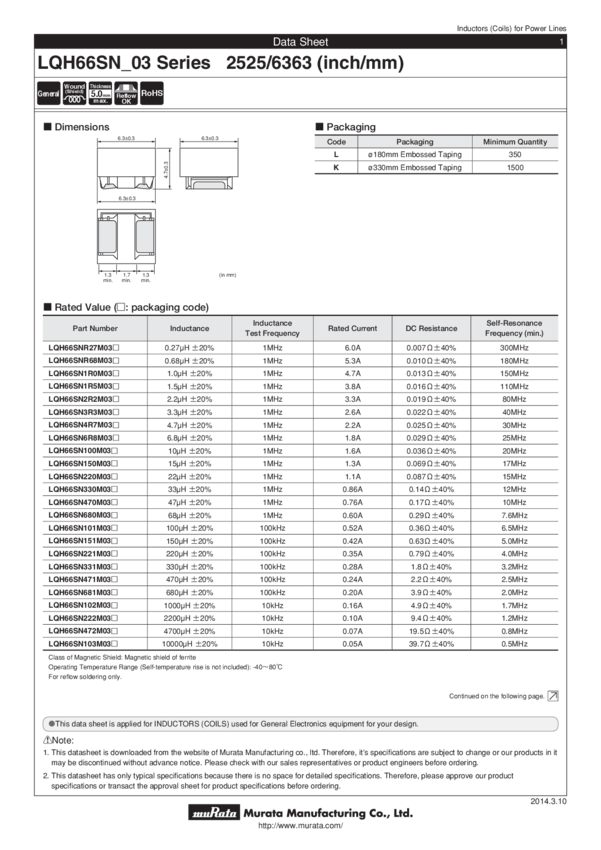601x850 pixels.
Task: Click the 6.0A rated current cell
Action: click(x=352, y=348)
